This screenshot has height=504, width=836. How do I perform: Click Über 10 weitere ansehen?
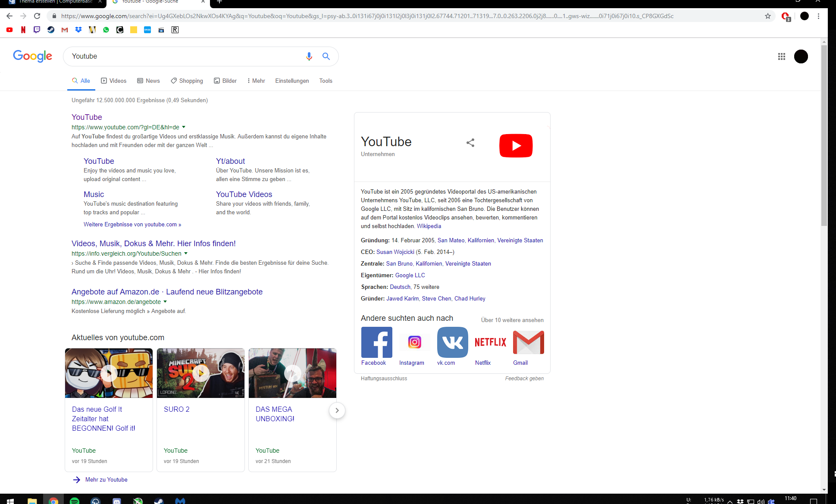512,320
